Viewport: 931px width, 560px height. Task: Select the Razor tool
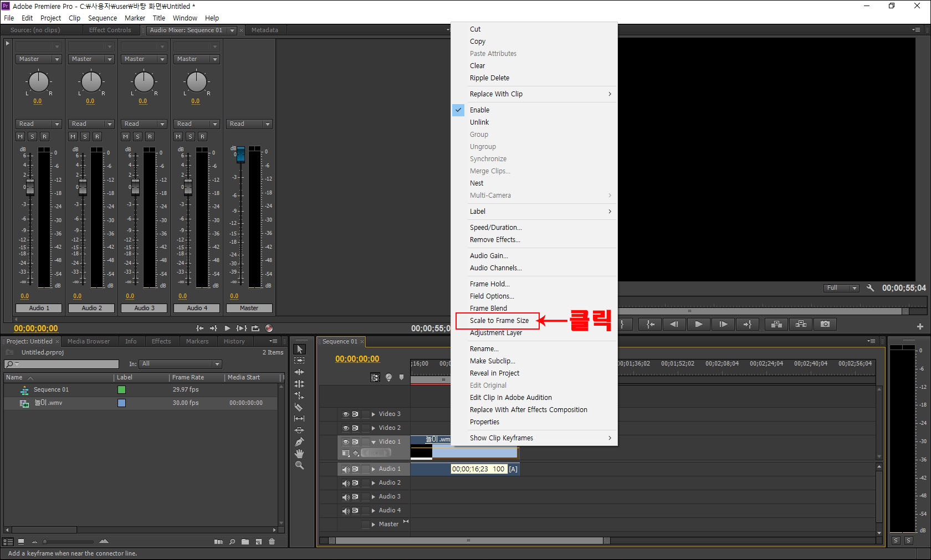tap(299, 407)
